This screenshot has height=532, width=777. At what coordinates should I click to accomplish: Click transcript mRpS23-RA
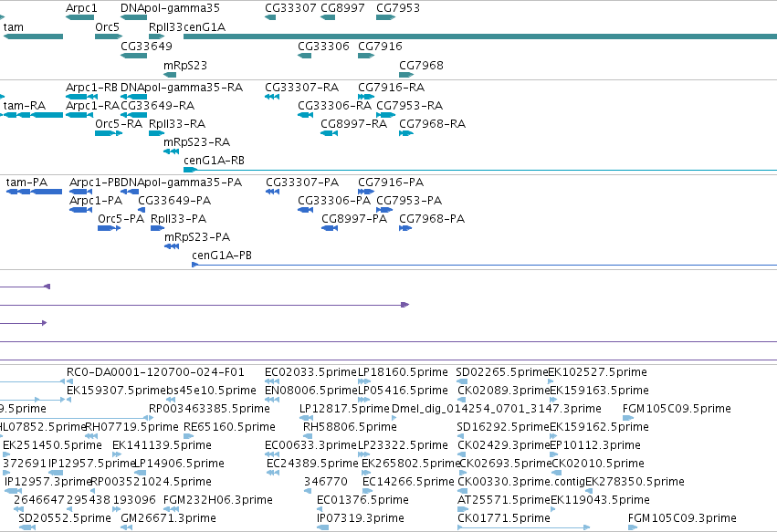(196, 142)
